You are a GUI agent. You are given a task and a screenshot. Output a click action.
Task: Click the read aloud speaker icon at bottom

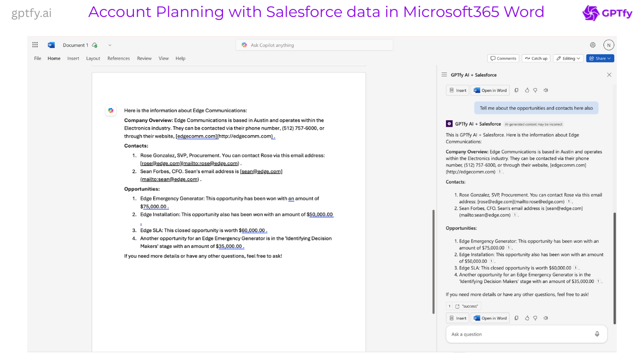click(x=546, y=318)
